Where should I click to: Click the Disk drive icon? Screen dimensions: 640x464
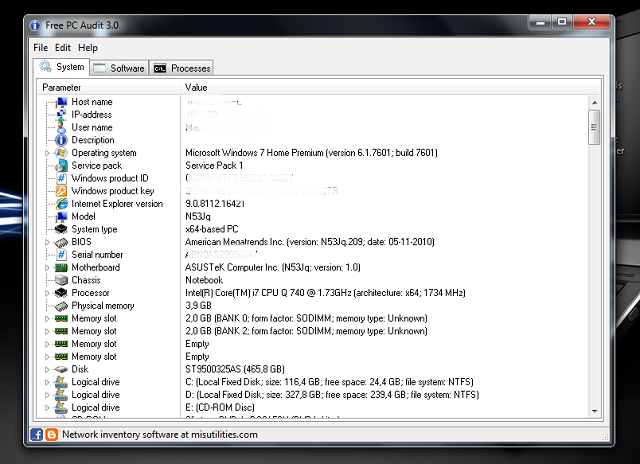tap(61, 369)
